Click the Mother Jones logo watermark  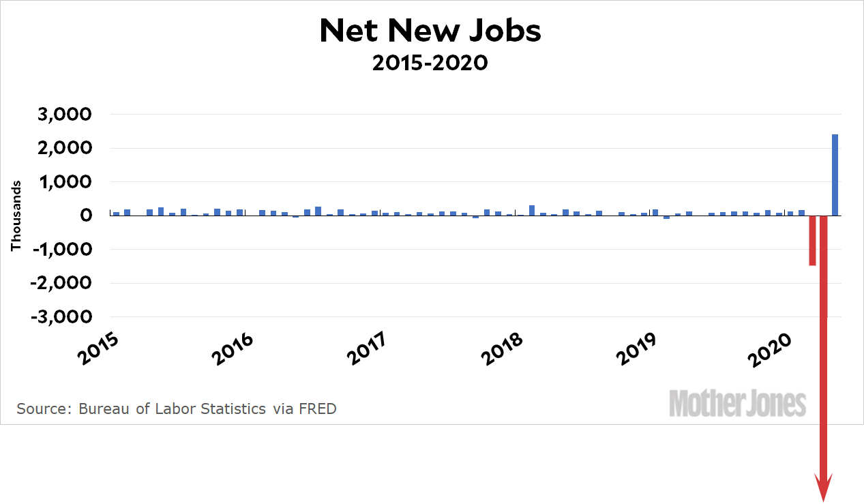pyautogui.click(x=737, y=403)
